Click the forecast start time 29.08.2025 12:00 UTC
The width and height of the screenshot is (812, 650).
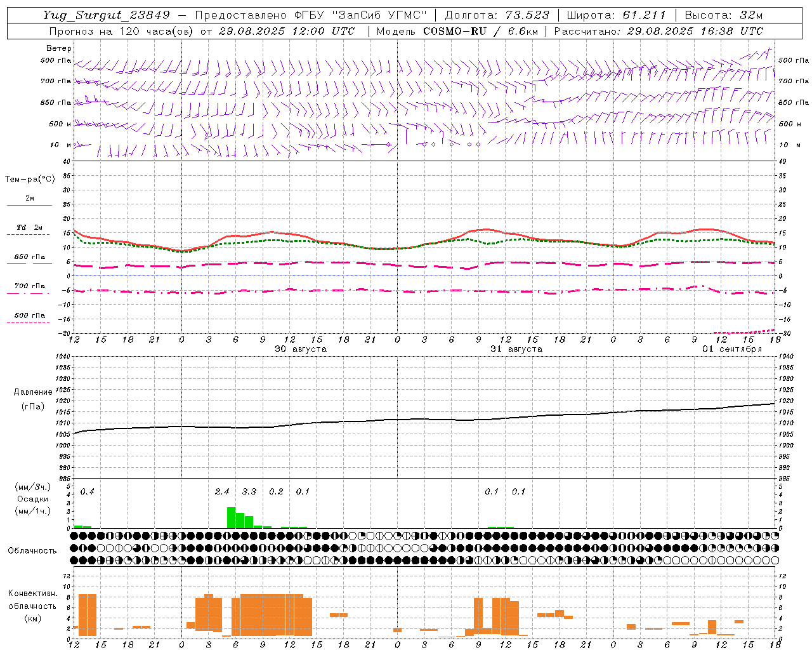tap(287, 31)
